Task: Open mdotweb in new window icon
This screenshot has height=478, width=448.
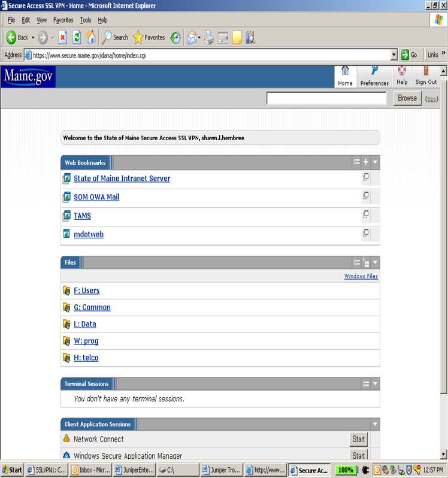Action: pyautogui.click(x=366, y=233)
